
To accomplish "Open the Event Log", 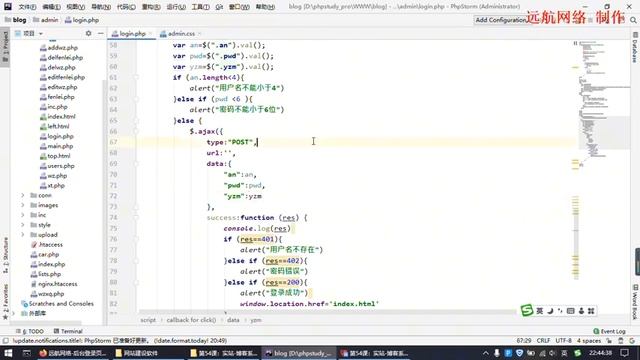I will 609,331.
